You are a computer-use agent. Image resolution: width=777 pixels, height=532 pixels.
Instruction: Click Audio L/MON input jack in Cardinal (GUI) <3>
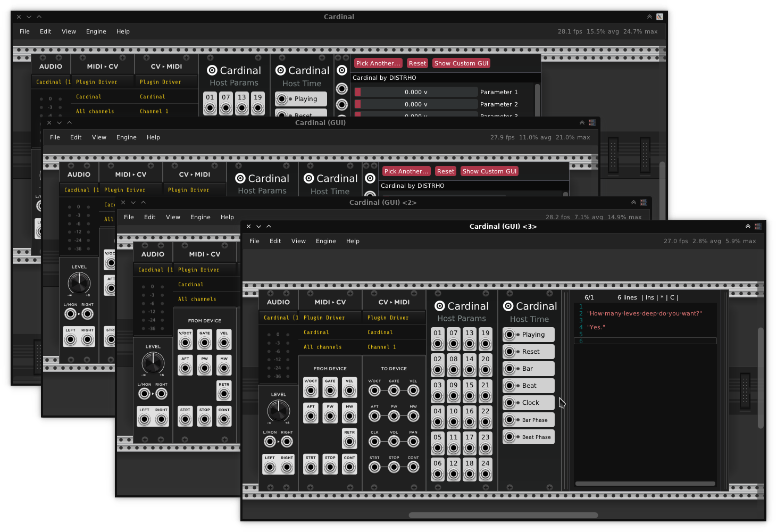[x=270, y=442]
